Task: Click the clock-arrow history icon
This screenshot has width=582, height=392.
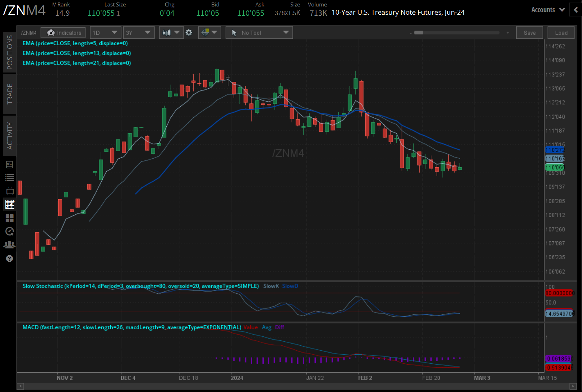Action: (x=10, y=231)
